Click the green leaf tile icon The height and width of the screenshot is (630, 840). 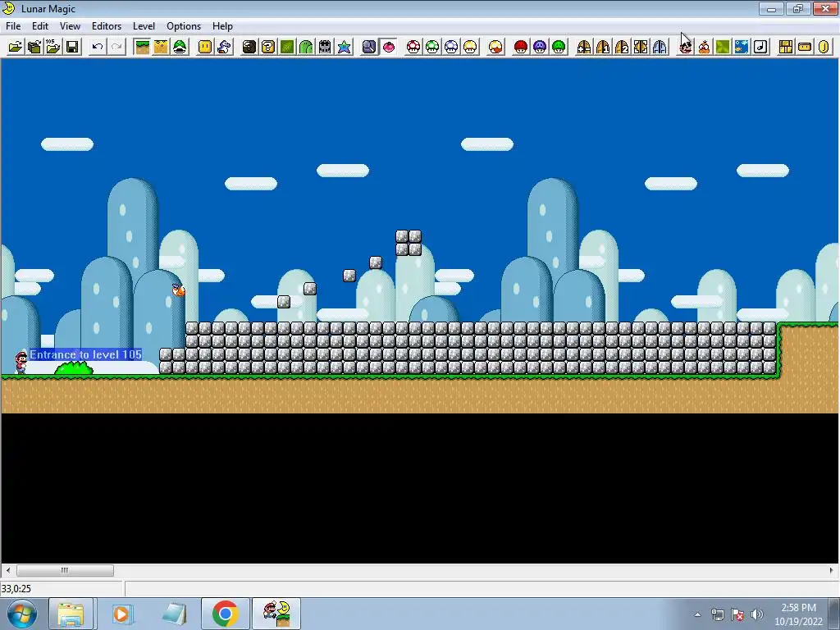[x=287, y=47]
